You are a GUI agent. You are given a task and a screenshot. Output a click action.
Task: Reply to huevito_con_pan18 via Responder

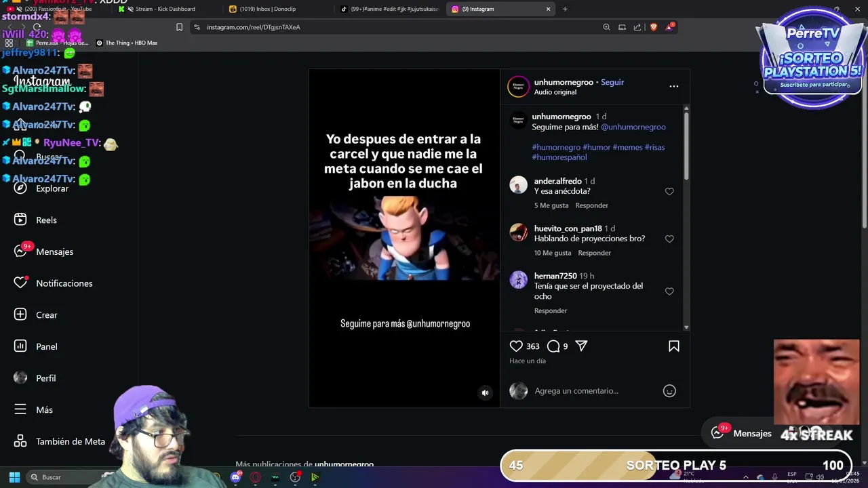tap(594, 253)
